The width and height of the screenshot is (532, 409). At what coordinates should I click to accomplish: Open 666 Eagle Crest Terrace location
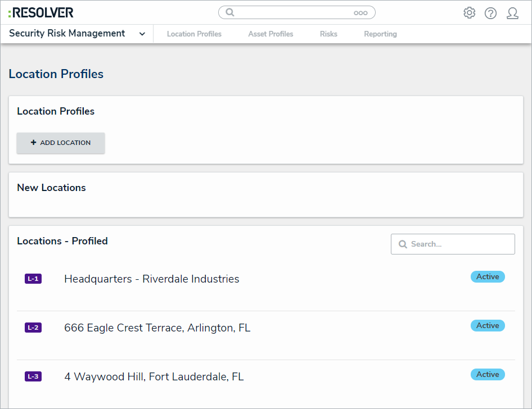pos(157,328)
